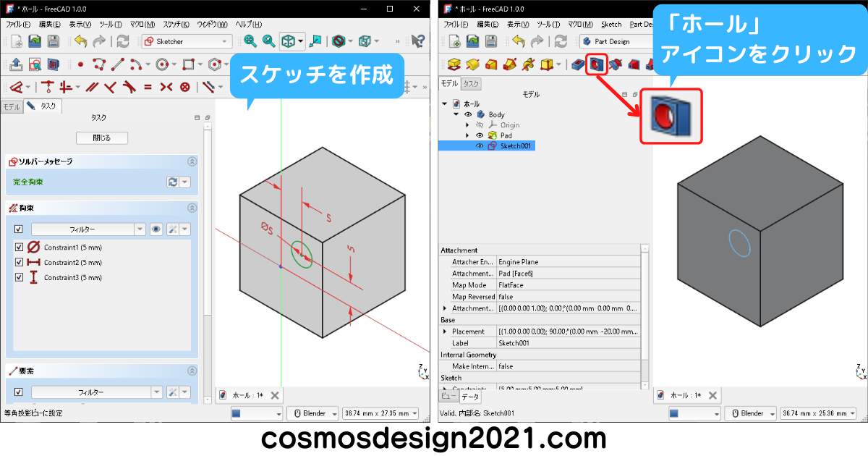This screenshot has width=868, height=456.
Task: Click New document icon in left window
Action: coord(15,41)
